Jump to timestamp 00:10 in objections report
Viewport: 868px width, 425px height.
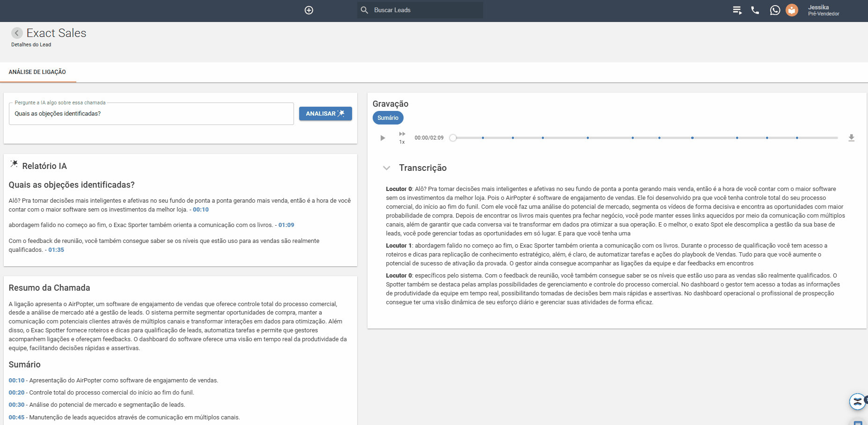(201, 210)
